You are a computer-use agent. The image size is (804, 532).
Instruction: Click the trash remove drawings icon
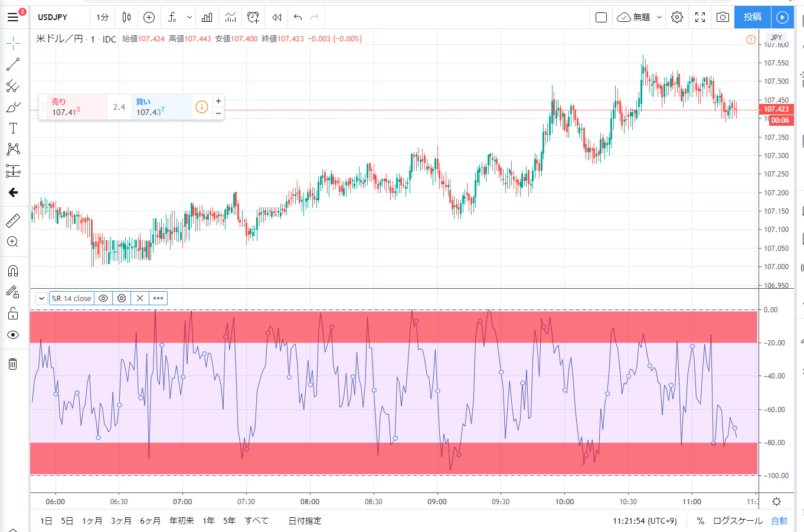pos(13,364)
